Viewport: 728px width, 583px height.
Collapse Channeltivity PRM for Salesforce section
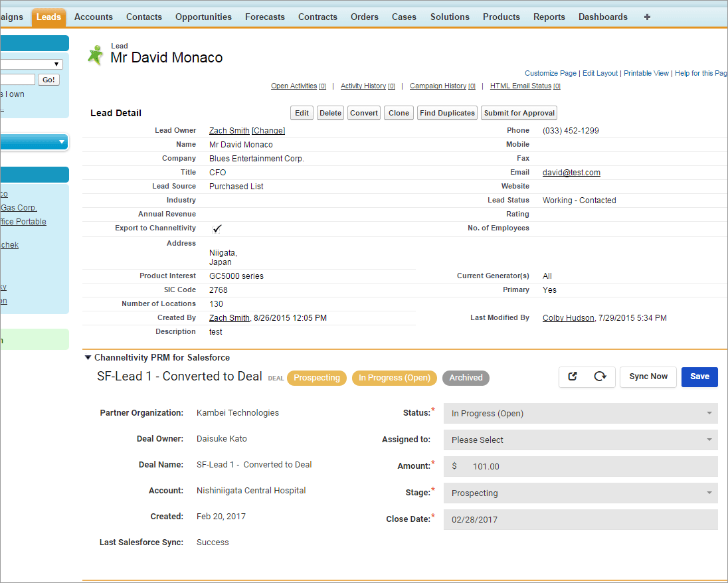(x=88, y=357)
